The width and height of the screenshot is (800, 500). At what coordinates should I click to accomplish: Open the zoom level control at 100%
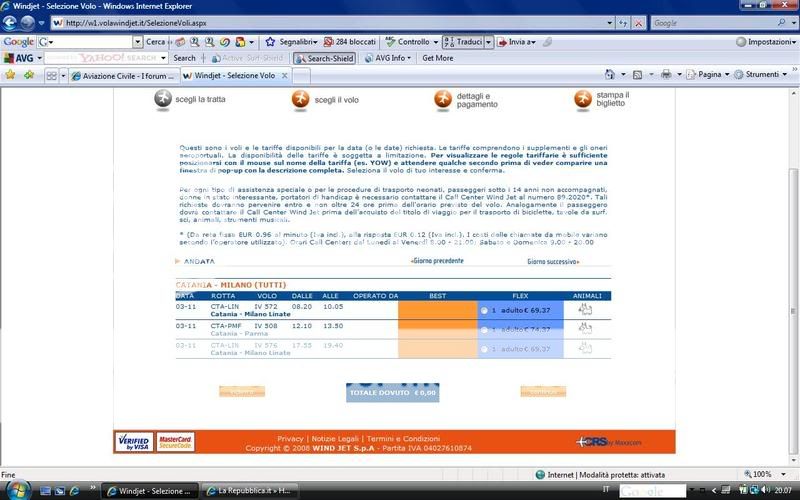(765, 474)
